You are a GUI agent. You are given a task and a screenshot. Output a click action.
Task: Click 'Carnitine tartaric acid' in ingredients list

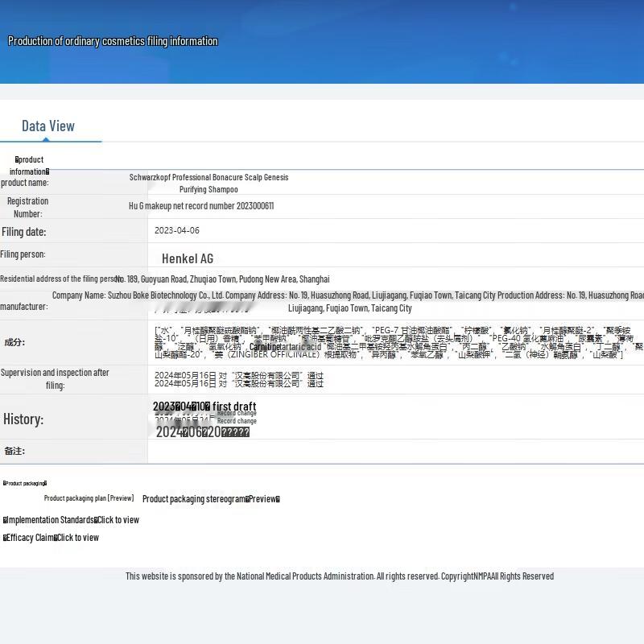[x=286, y=347]
